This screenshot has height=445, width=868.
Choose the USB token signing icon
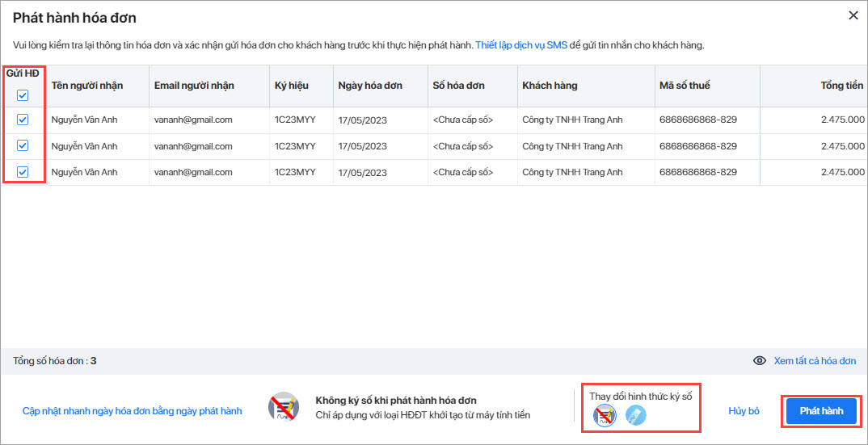pyautogui.click(x=635, y=415)
